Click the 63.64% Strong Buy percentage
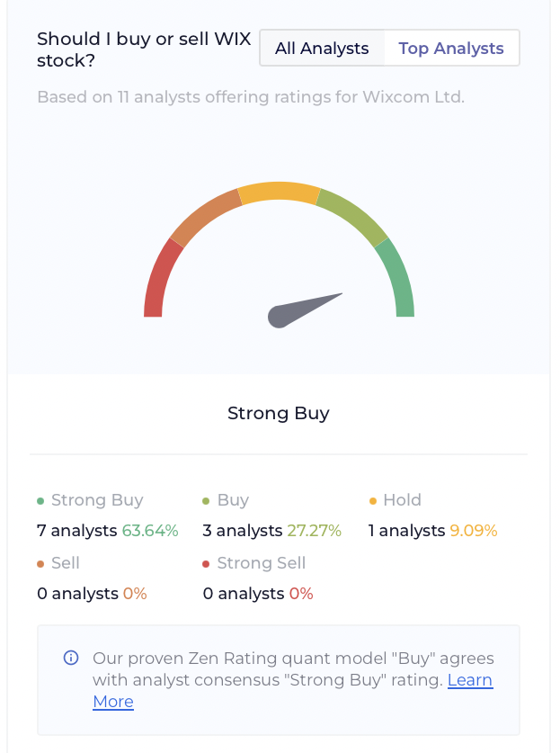 (x=150, y=531)
